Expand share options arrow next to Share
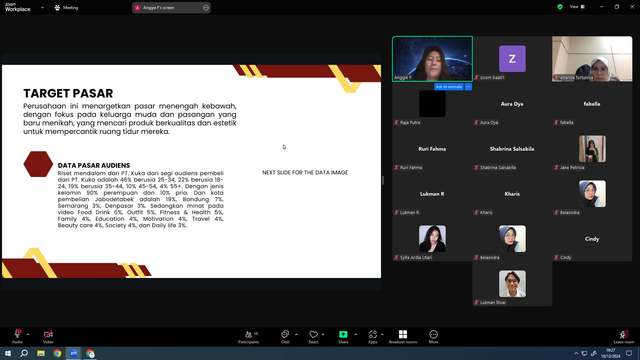This screenshot has height=360, width=640. coord(355,334)
